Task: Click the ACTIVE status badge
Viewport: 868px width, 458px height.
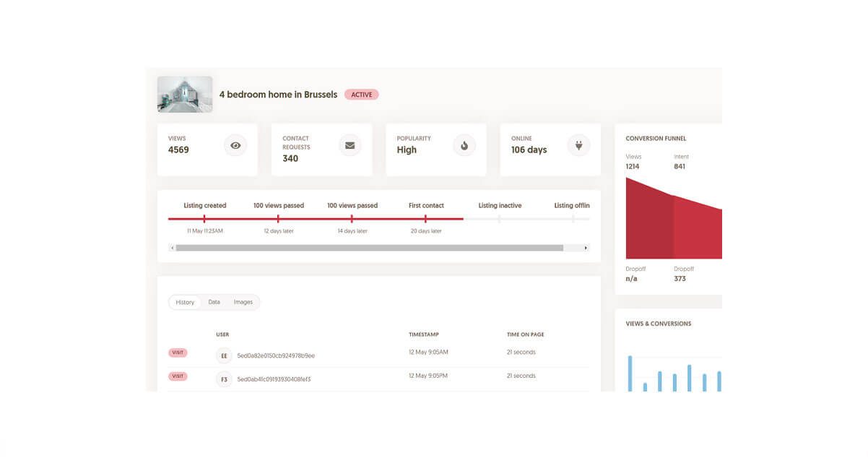Action: (362, 95)
